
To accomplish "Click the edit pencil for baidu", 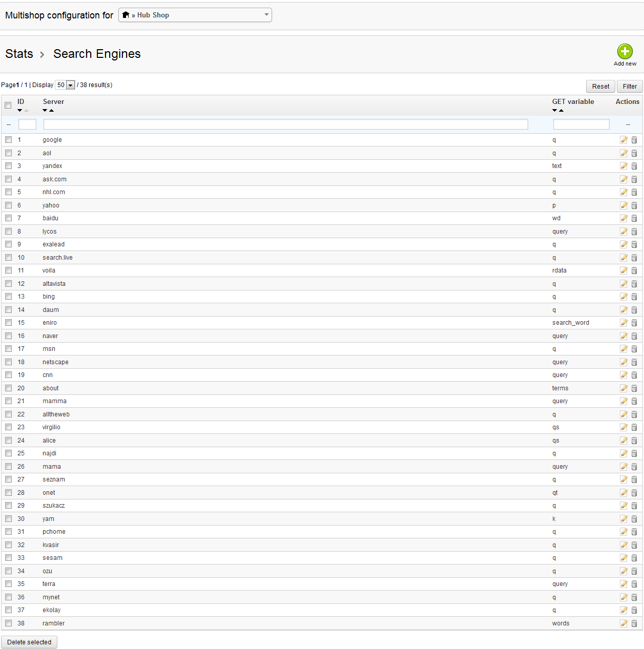I will (x=624, y=218).
